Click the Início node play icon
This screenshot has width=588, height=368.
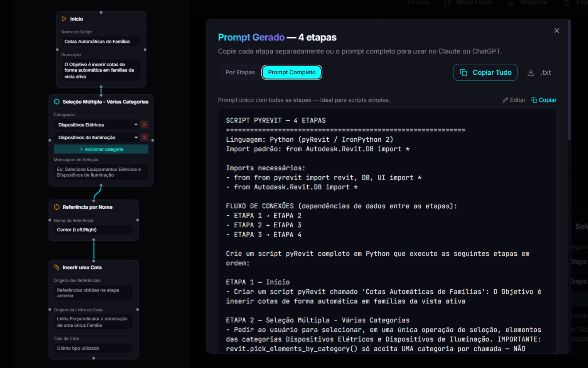coord(64,19)
